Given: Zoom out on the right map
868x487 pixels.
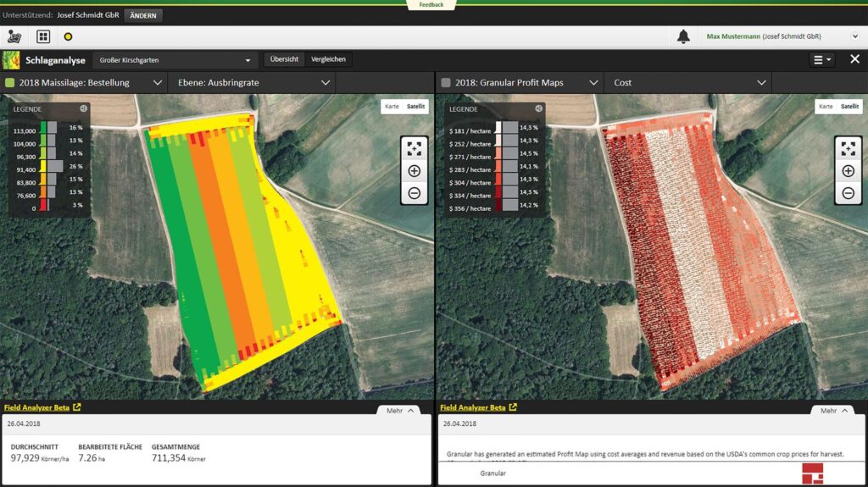Looking at the screenshot, I should [848, 193].
